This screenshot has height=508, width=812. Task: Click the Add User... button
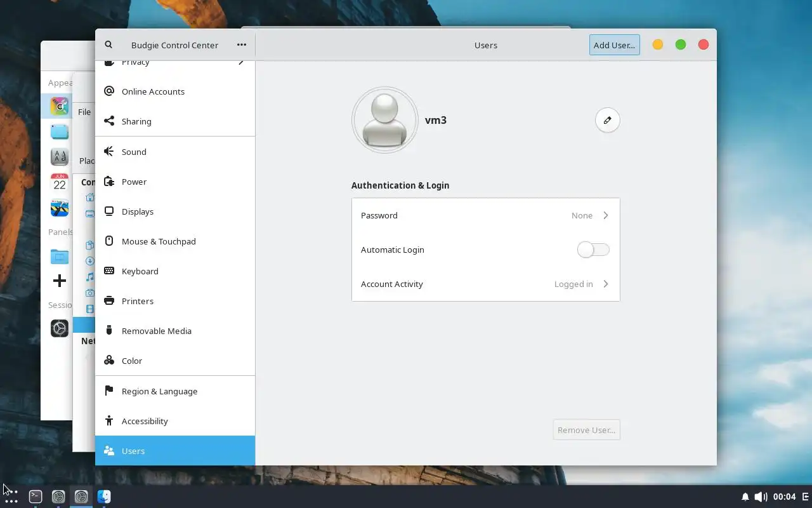pos(614,45)
